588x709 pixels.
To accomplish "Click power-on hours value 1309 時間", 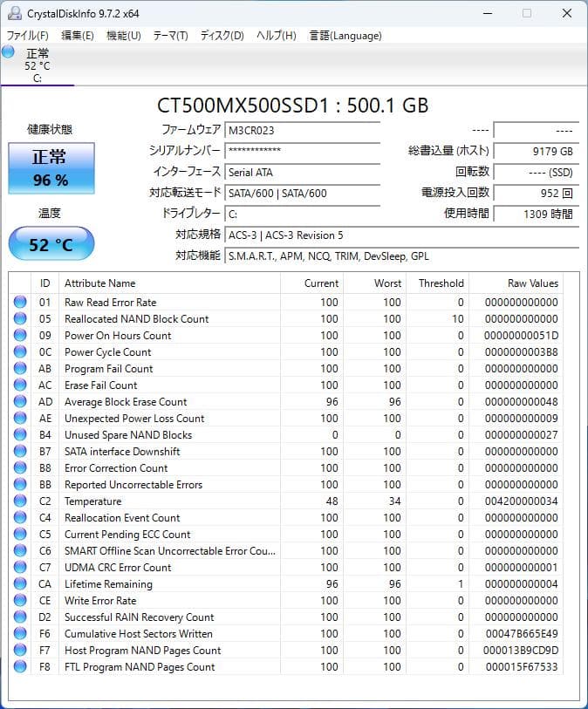I will pos(536,214).
